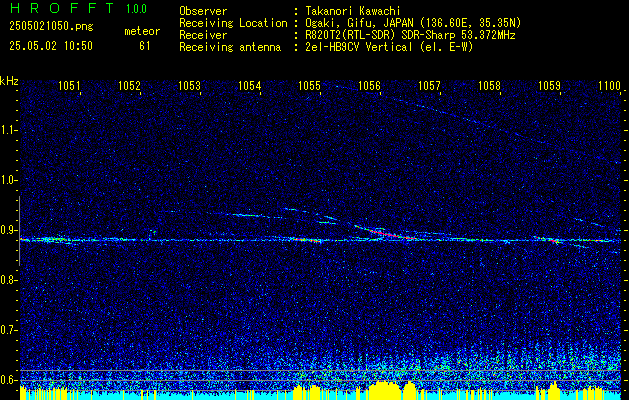Click the 1058 time marker
Screen dimensions: 629x400
(490, 85)
